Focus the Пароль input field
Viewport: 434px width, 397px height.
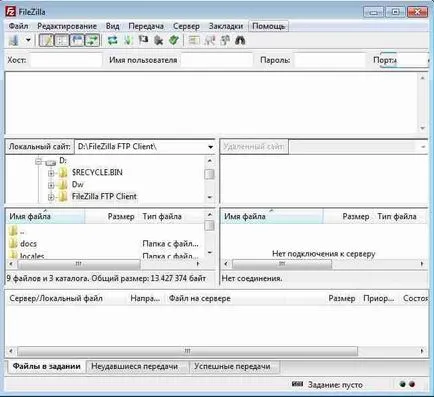tap(330, 60)
